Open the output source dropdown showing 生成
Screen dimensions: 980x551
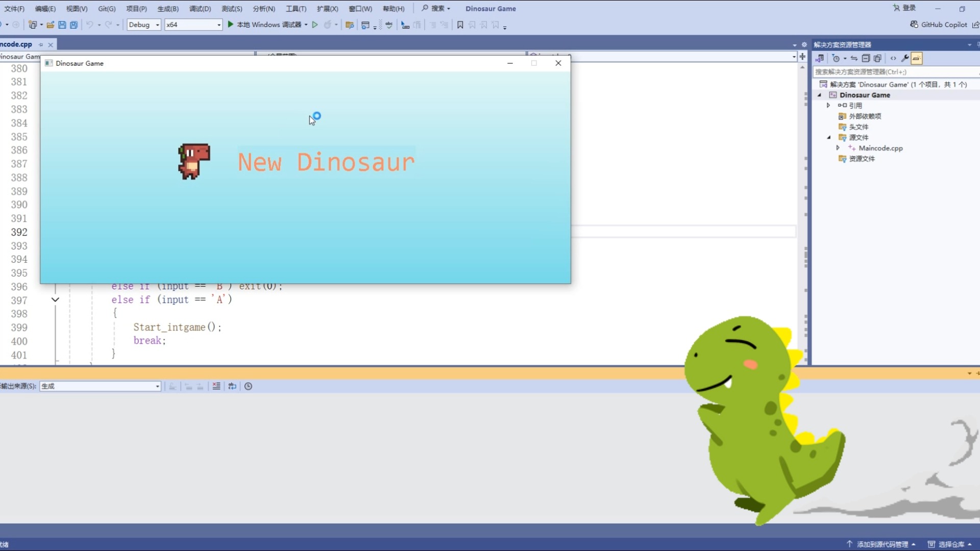click(101, 386)
